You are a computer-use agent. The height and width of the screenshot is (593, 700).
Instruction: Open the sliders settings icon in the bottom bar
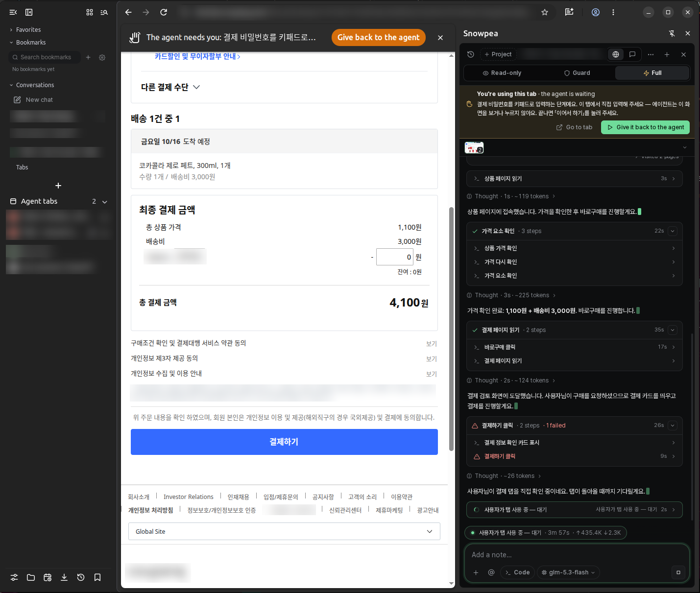tap(14, 577)
